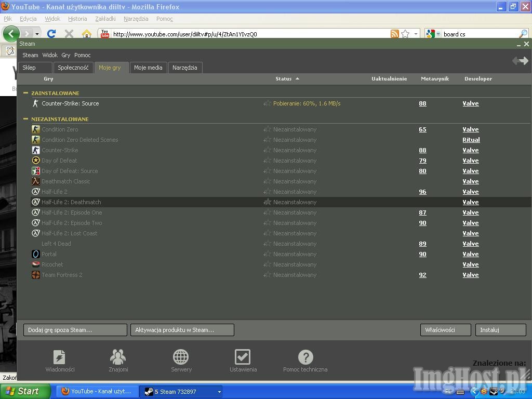Sort games by Status column
Viewport: 532px width, 399px height.
pos(287,79)
